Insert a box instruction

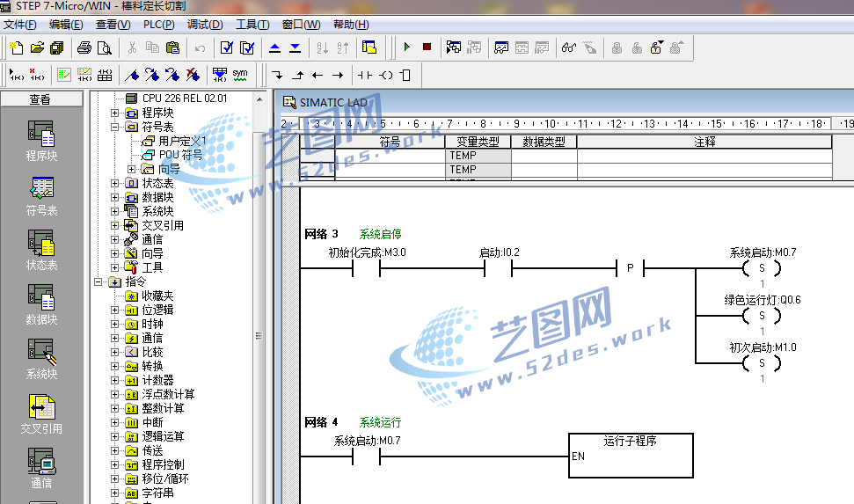coord(405,75)
